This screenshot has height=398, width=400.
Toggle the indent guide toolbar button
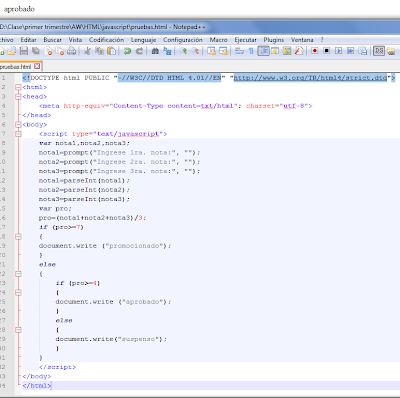click(x=263, y=51)
